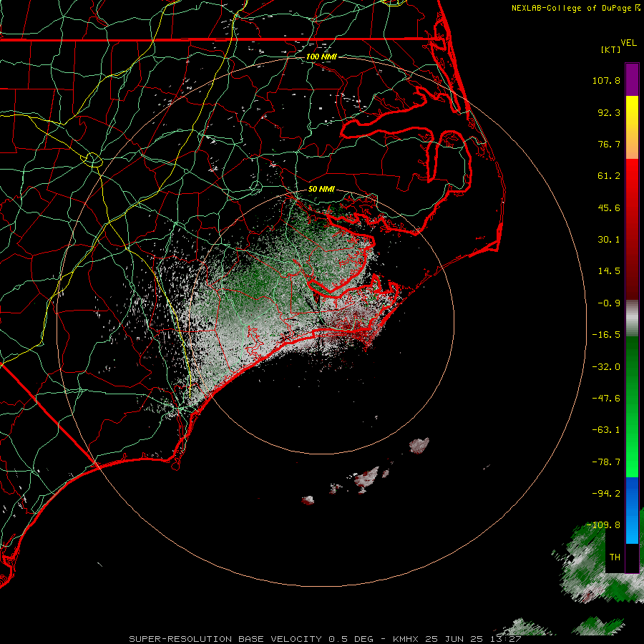Viewport: 644px width, 644px height.
Task: Click the -94.2 scale value
Action: pos(606,494)
